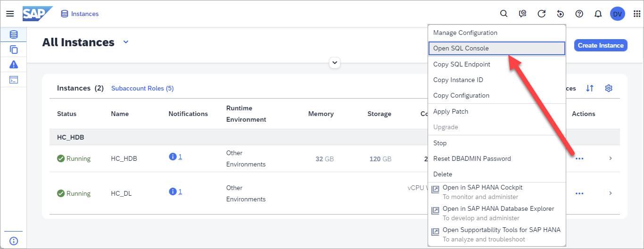Click the HC_HDB instance name cell
The image size is (644, 249).
click(x=124, y=158)
